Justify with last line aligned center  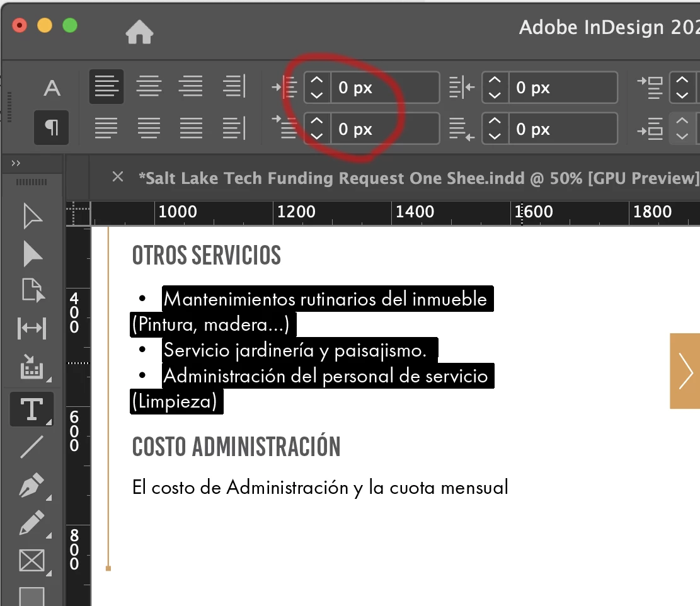click(149, 128)
